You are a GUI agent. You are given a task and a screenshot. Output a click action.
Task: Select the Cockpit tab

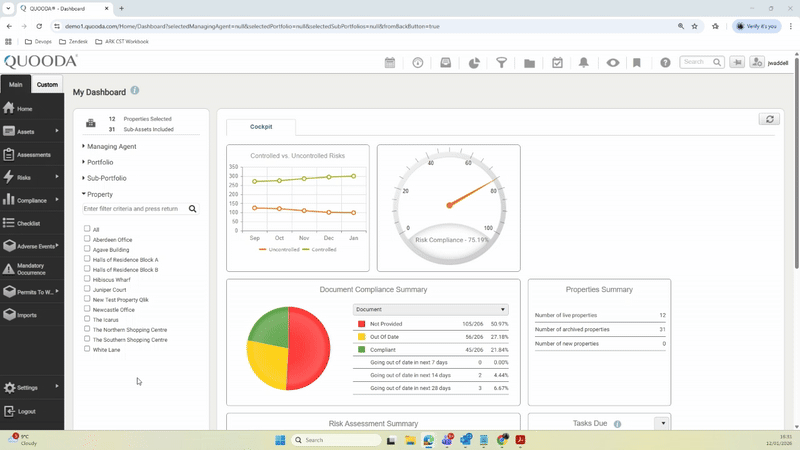point(261,127)
